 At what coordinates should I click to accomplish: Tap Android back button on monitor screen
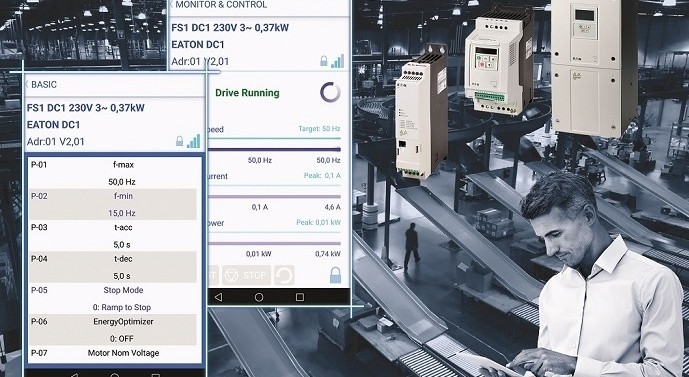(218, 297)
